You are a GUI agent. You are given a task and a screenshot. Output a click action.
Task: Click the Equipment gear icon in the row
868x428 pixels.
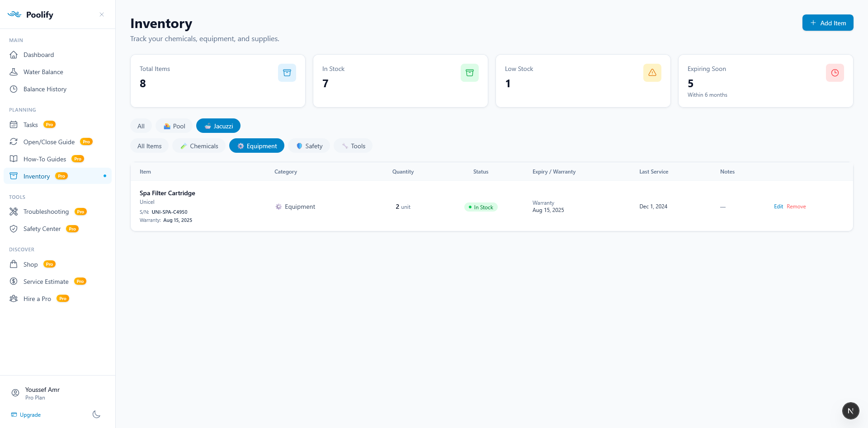(278, 207)
